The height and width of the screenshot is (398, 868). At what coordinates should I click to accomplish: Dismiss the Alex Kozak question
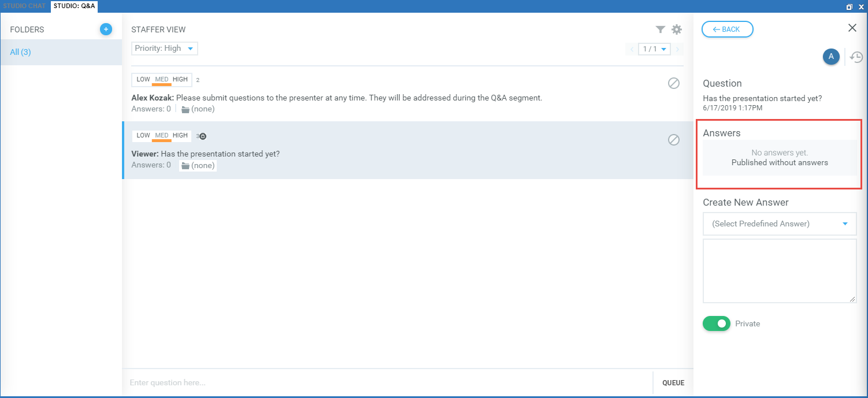[x=673, y=83]
